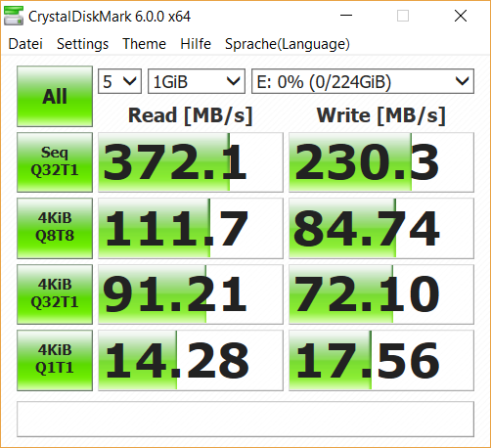Click the empty comment field at bottom
The height and width of the screenshot is (448, 491).
pyautogui.click(x=245, y=420)
